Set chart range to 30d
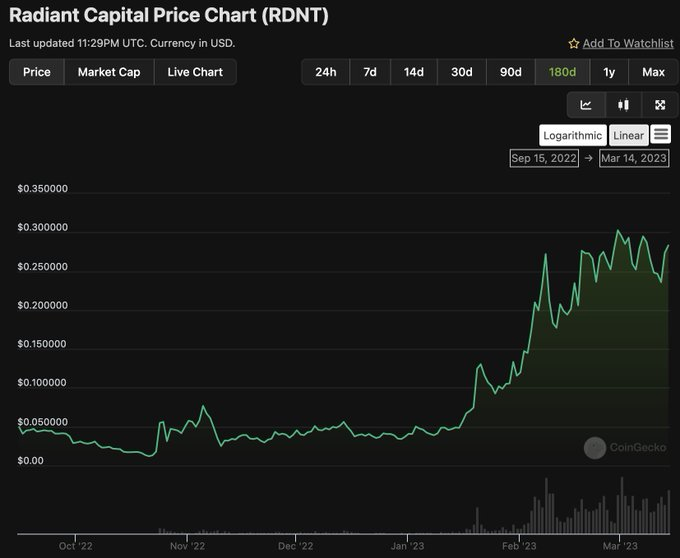 [x=462, y=72]
